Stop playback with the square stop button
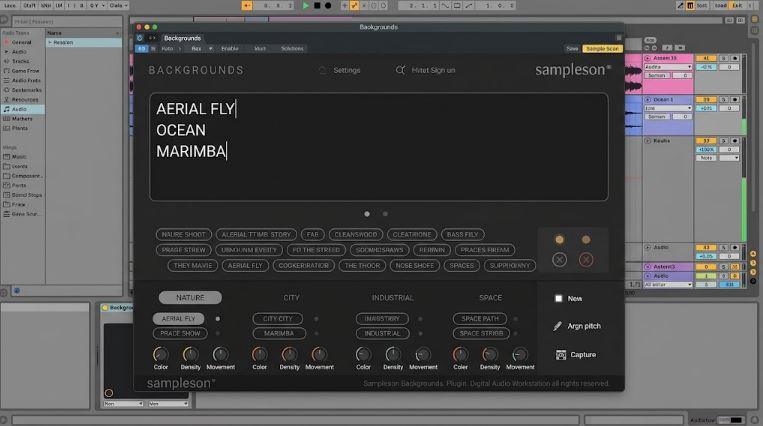This screenshot has height=426, width=763. 317,5
